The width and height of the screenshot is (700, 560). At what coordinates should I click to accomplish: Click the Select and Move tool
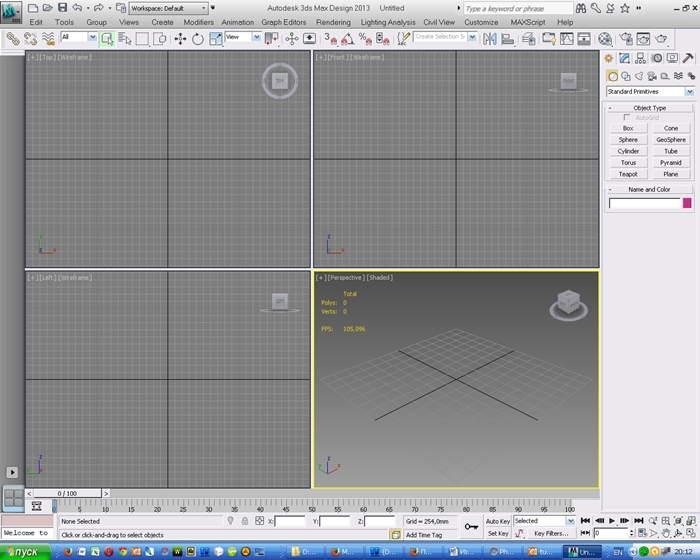(180, 38)
